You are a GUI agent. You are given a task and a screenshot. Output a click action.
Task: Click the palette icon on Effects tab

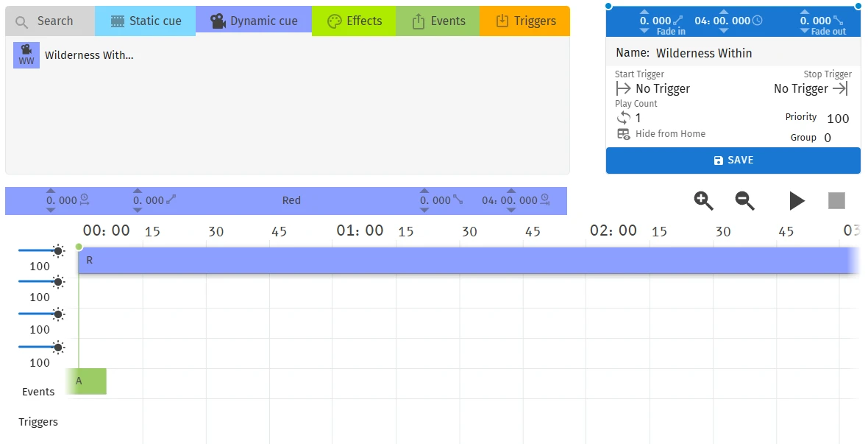click(335, 21)
